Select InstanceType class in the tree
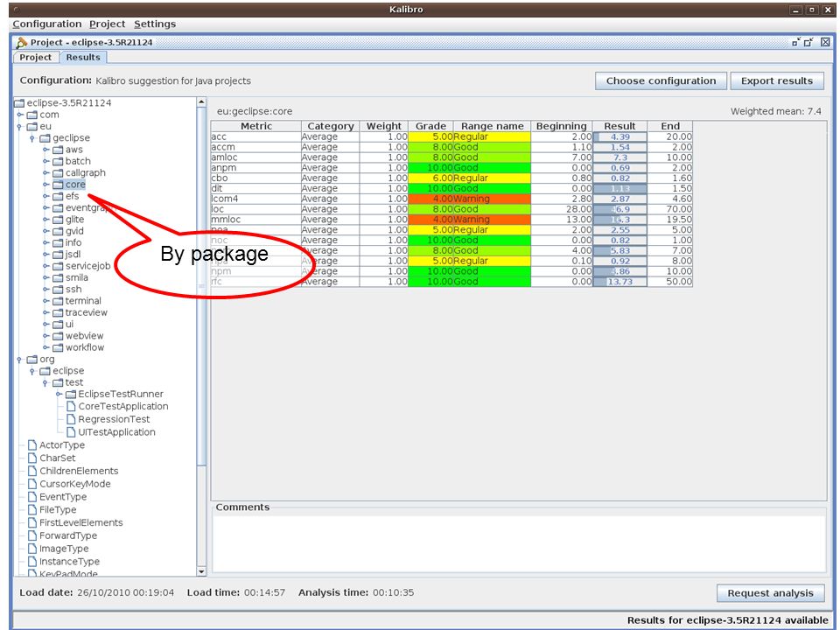This screenshot has height=630, width=840. (x=69, y=562)
